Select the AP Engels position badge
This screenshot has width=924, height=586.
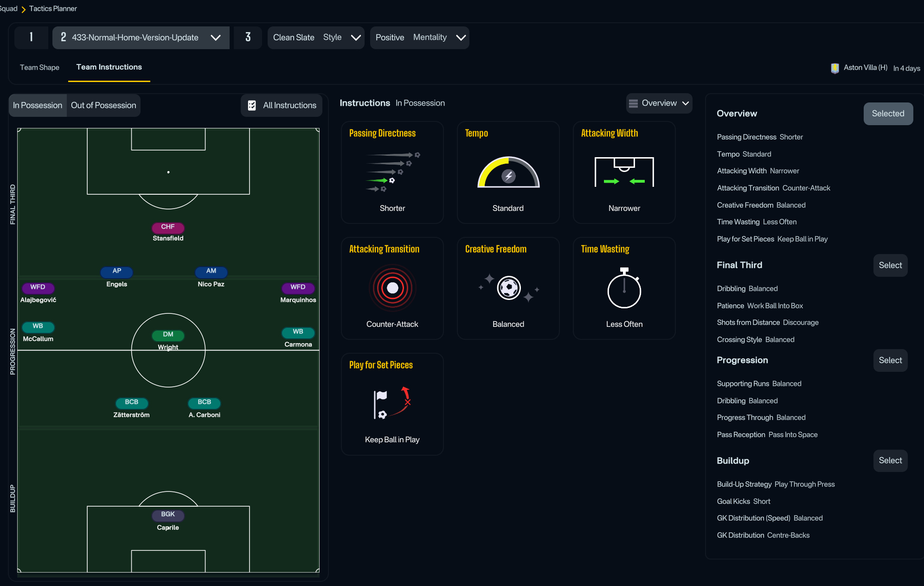point(117,271)
